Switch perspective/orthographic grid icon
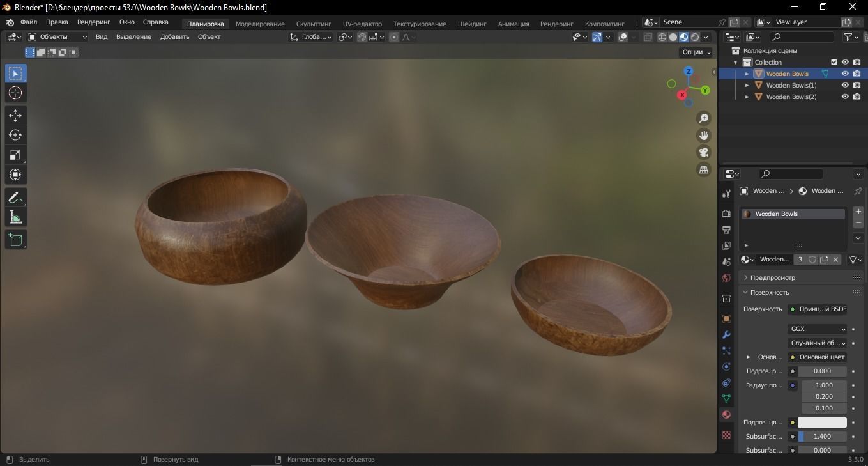The image size is (868, 466). (704, 169)
